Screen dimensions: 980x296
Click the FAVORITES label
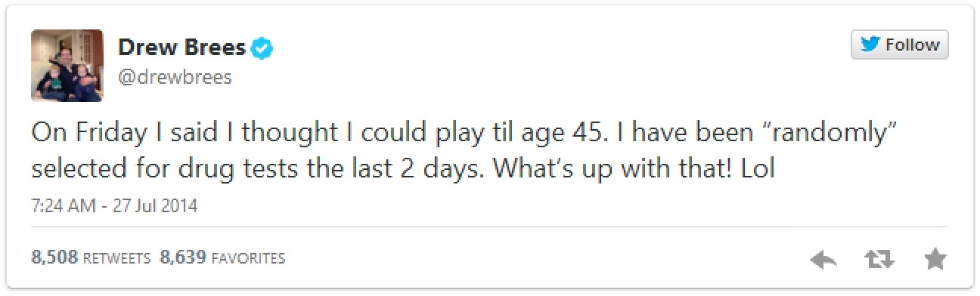pyautogui.click(x=248, y=259)
